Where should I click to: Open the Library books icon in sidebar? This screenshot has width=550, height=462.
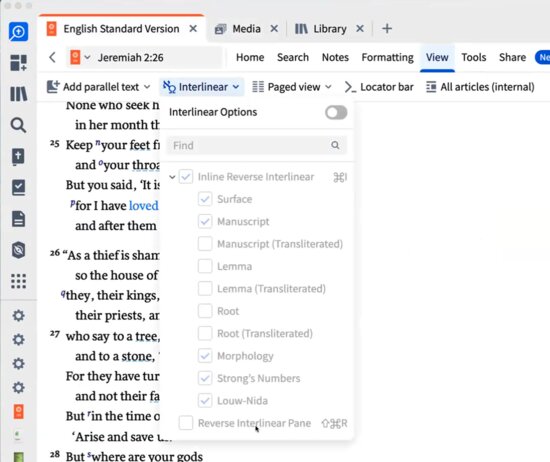click(x=18, y=94)
